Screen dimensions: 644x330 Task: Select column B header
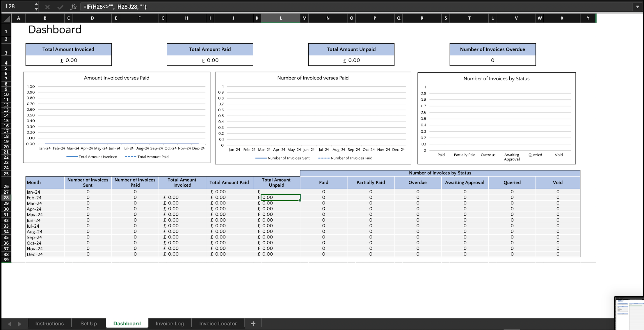pyautogui.click(x=45, y=18)
